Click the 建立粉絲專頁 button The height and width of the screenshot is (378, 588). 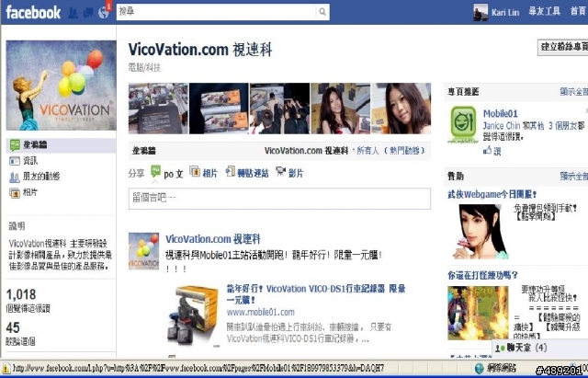(563, 47)
